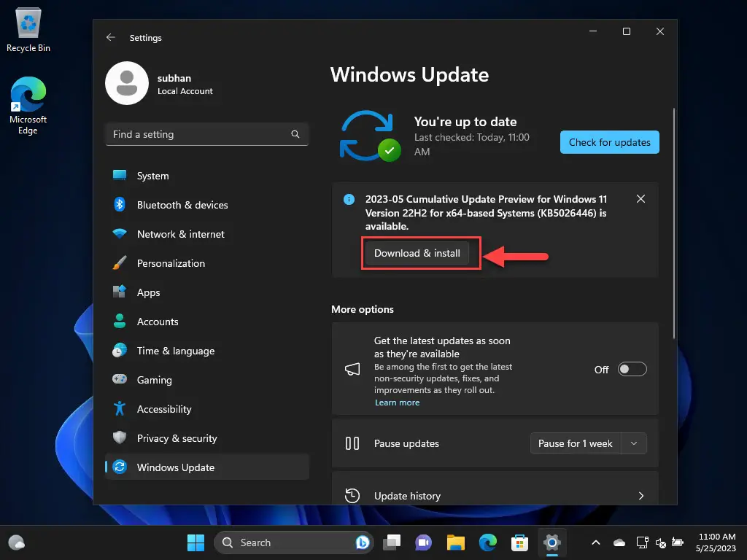Image resolution: width=747 pixels, height=560 pixels.
Task: Click the Windows Update page scrollbar
Action: tap(673, 223)
